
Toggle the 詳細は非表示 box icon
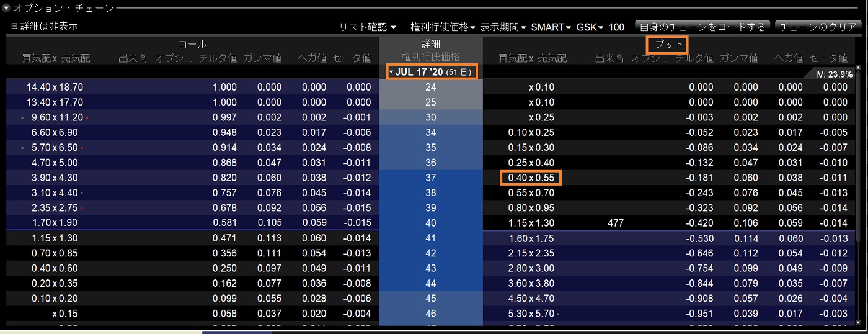(14, 27)
